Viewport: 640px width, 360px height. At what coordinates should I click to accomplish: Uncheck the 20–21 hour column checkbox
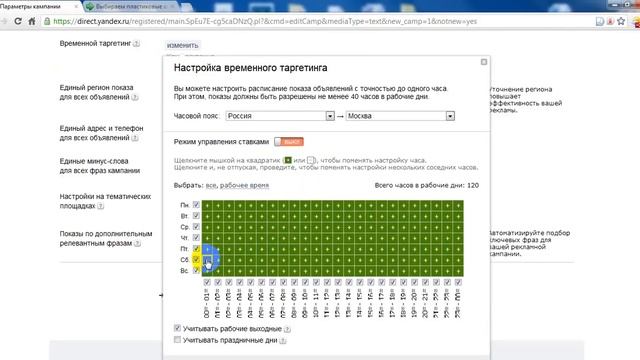pyautogui.click(x=425, y=282)
